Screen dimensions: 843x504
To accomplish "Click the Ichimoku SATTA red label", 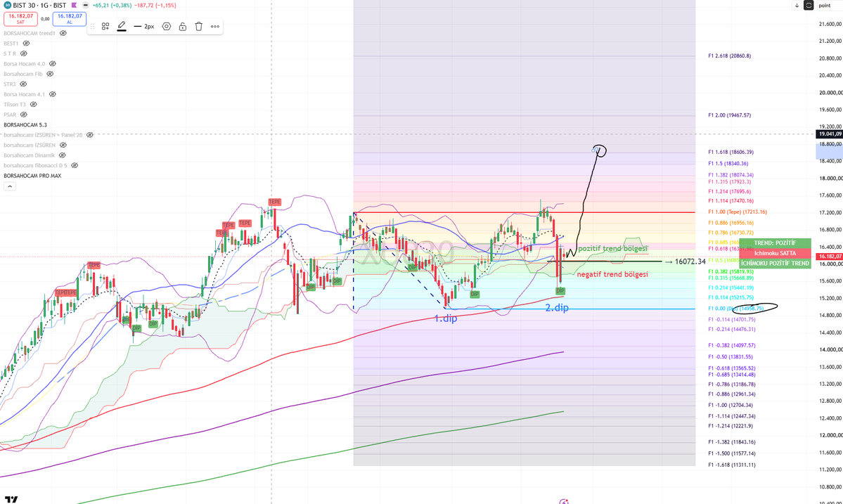I will click(775, 253).
